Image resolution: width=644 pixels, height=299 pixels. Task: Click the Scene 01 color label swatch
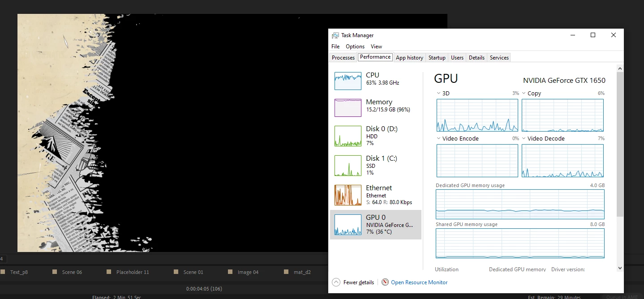click(176, 272)
